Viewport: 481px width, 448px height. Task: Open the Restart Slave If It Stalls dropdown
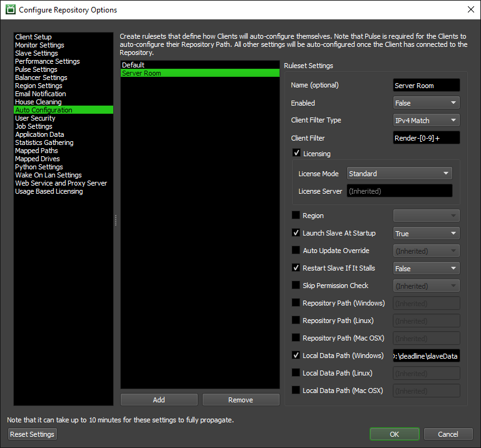426,268
